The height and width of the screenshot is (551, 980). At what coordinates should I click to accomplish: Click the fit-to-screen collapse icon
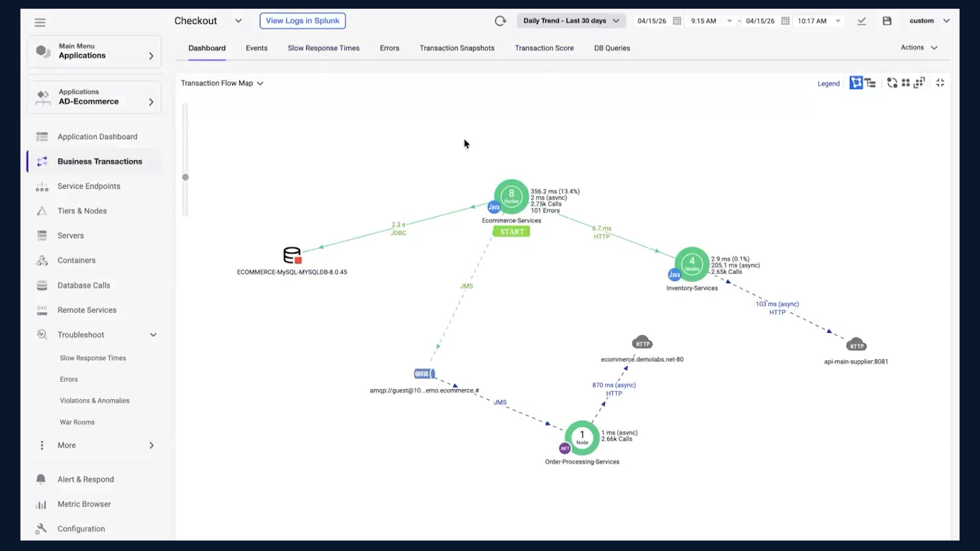point(940,83)
